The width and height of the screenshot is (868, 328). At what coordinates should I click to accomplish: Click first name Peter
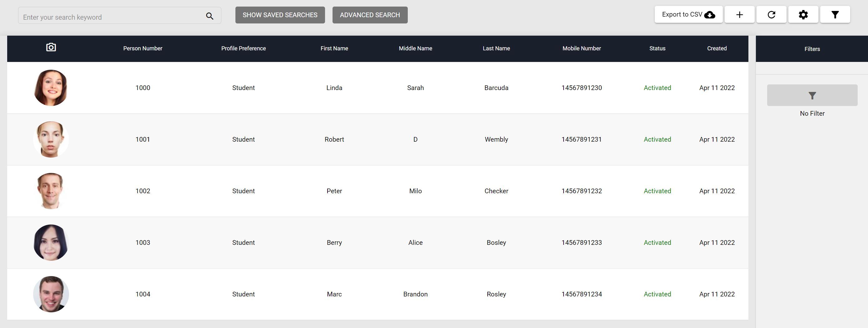pyautogui.click(x=334, y=191)
